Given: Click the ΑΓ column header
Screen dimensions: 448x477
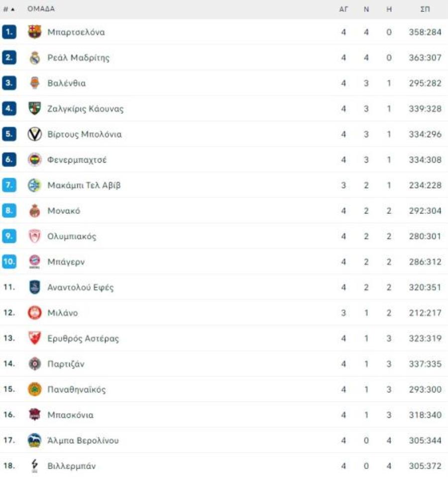Looking at the screenshot, I should (343, 9).
